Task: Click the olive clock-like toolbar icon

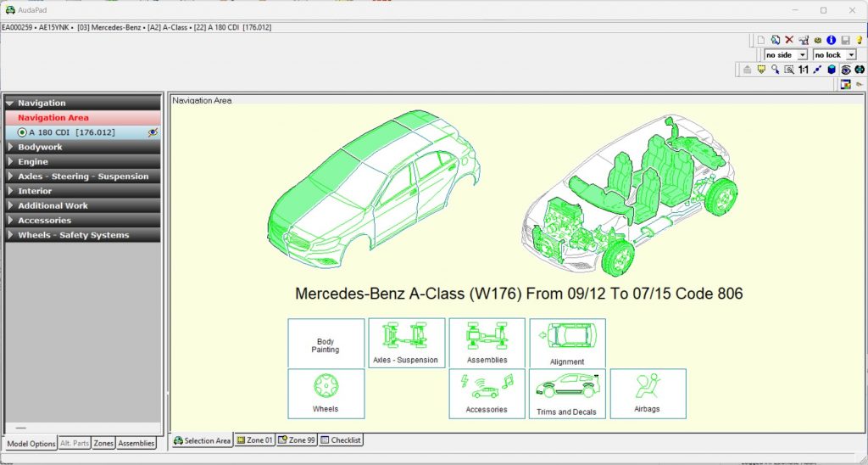Action: tap(818, 40)
